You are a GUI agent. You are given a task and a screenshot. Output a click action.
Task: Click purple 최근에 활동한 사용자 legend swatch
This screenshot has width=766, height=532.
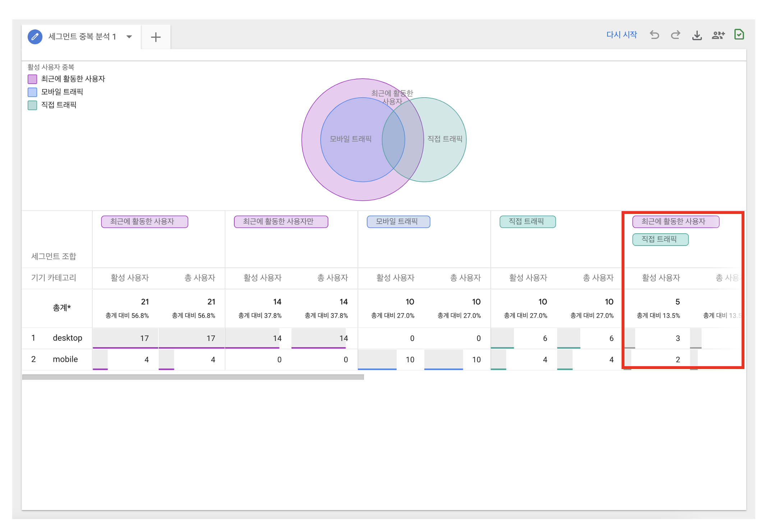coord(32,79)
